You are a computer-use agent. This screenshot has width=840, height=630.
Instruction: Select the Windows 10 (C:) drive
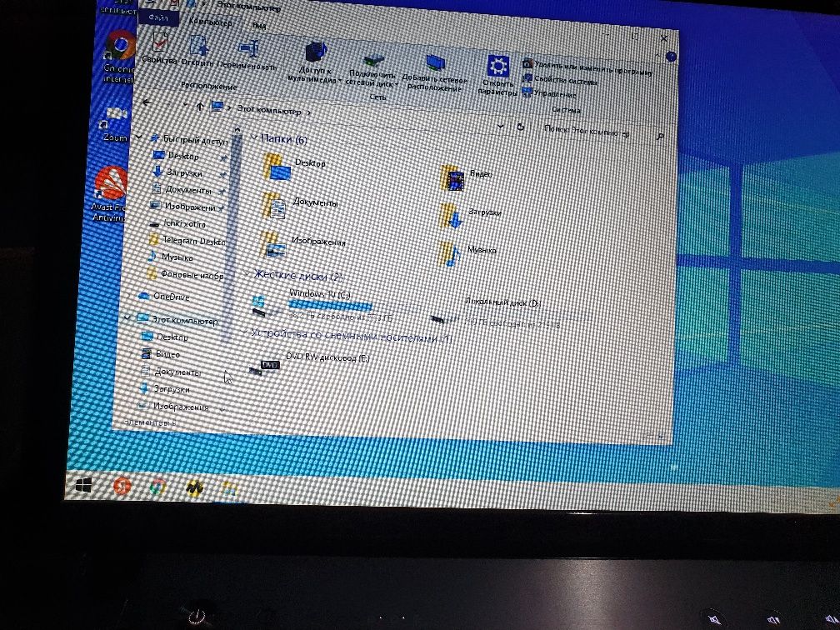[x=322, y=305]
